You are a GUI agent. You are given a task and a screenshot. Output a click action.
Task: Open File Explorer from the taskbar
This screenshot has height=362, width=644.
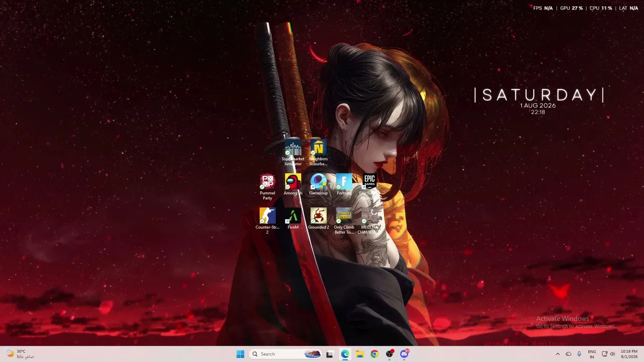tap(360, 354)
